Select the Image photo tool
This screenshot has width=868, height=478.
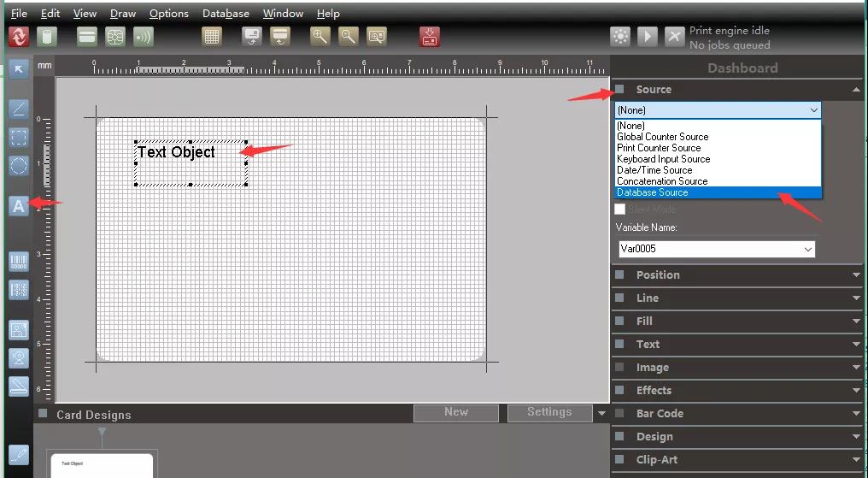point(18,330)
